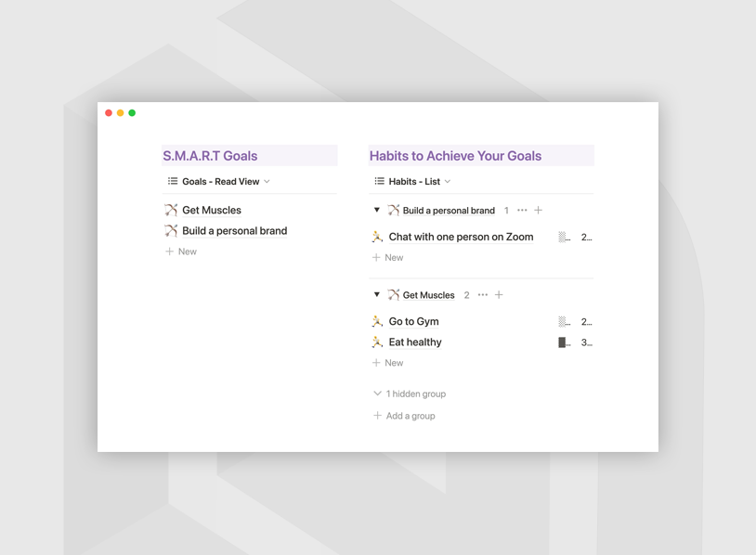Open the Eat healthy habit page
The height and width of the screenshot is (555, 756).
click(x=415, y=342)
